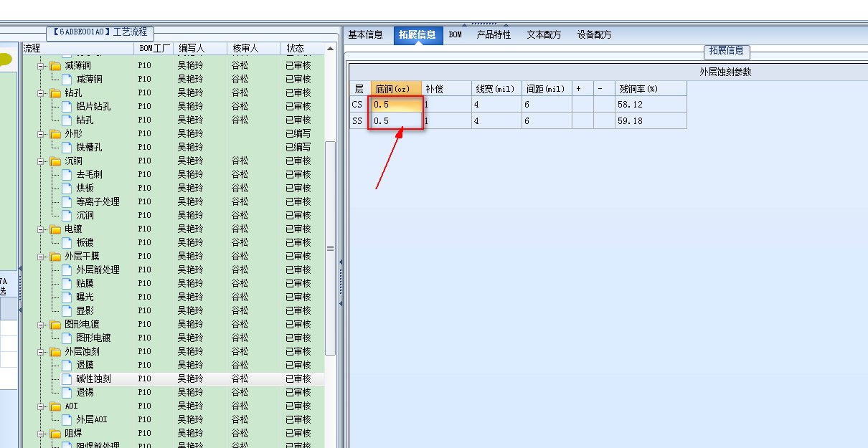The width and height of the screenshot is (868, 448).
Task: Collapse the 外层蚀刻 tree group
Action: 42,351
